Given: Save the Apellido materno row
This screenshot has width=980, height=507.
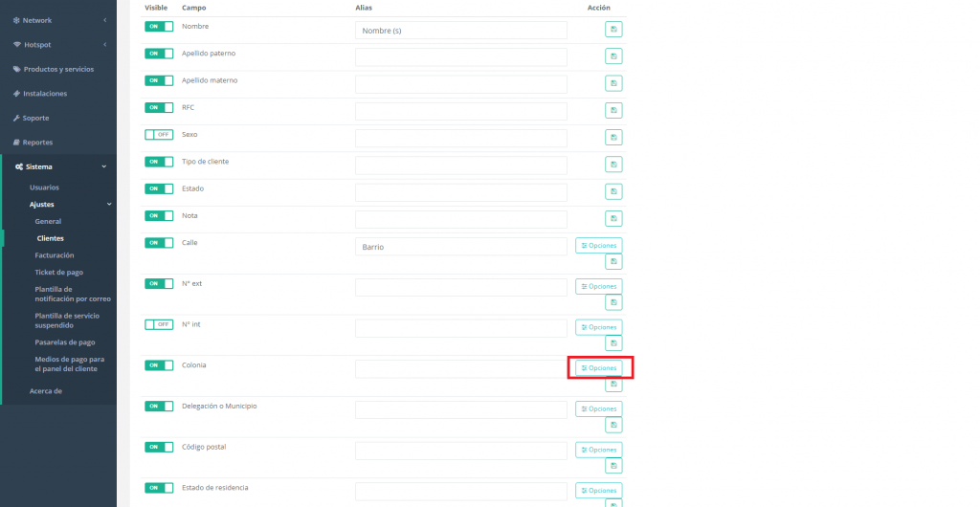Looking at the screenshot, I should [x=613, y=83].
